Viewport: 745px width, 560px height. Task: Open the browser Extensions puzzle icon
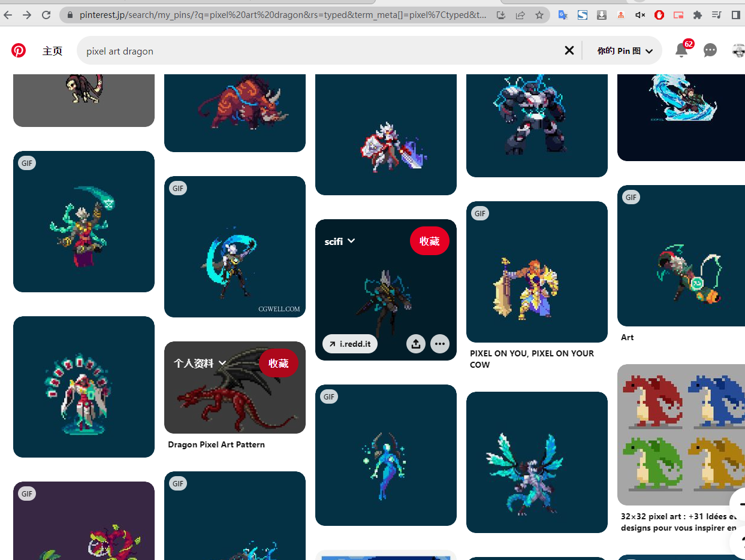tap(697, 15)
